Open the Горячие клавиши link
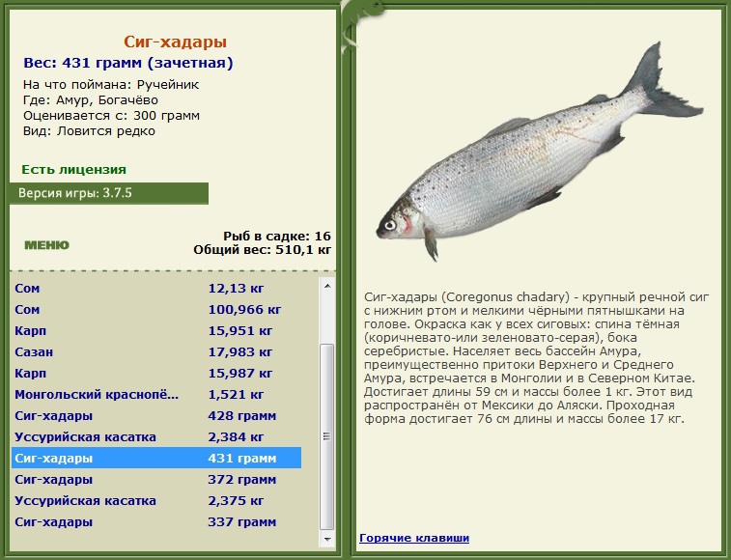 click(x=414, y=538)
